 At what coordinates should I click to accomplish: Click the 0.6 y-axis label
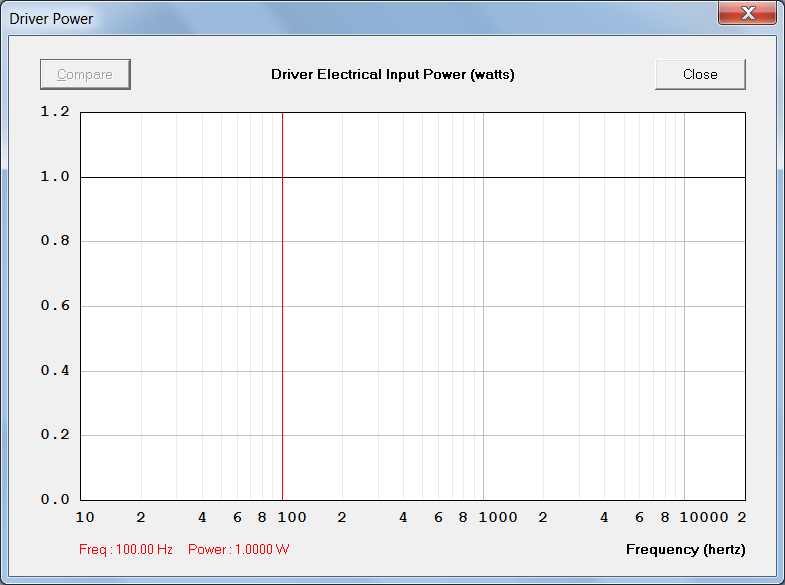pos(55,305)
